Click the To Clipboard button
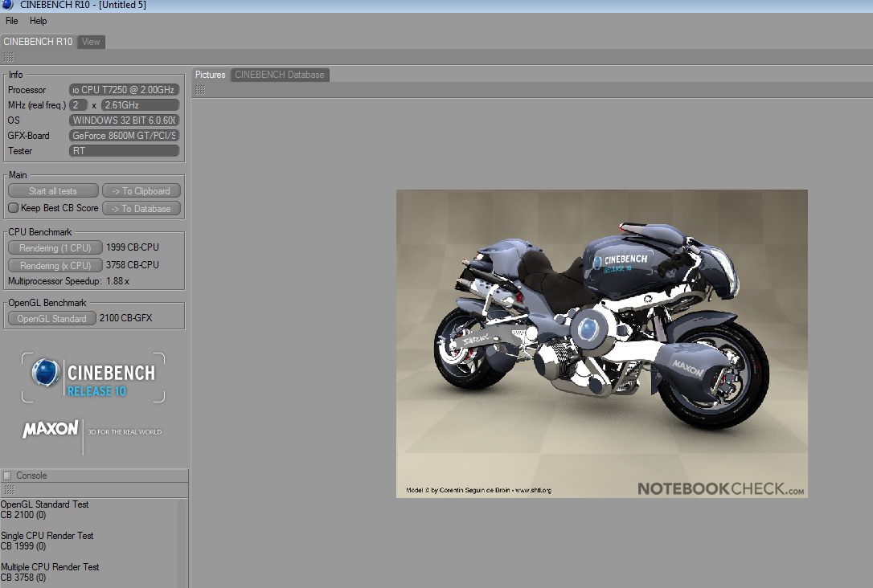Image resolution: width=873 pixels, height=588 pixels. (x=141, y=191)
